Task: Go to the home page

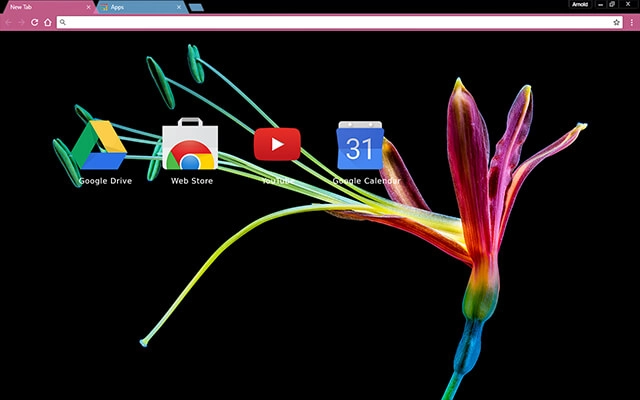Action: click(x=48, y=22)
